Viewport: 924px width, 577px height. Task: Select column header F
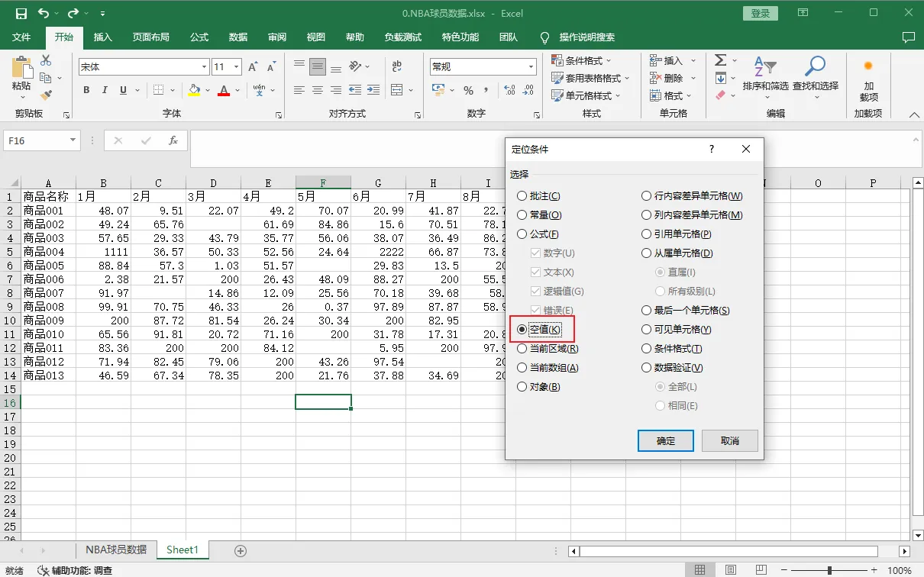pyautogui.click(x=324, y=183)
